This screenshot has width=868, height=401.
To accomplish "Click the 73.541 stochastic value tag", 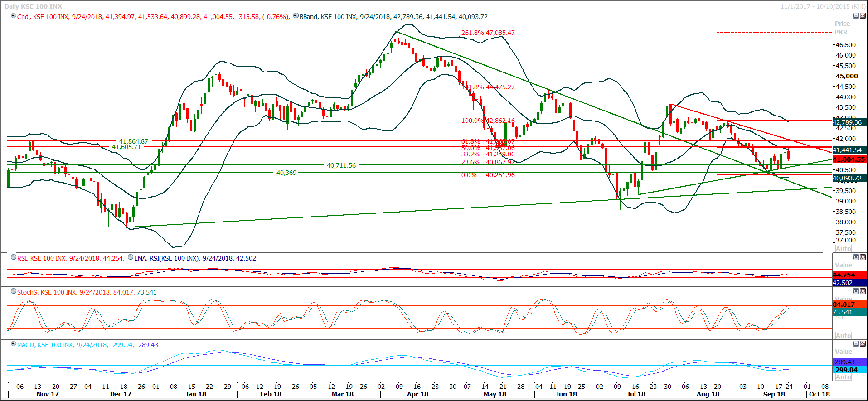I will pos(849,312).
